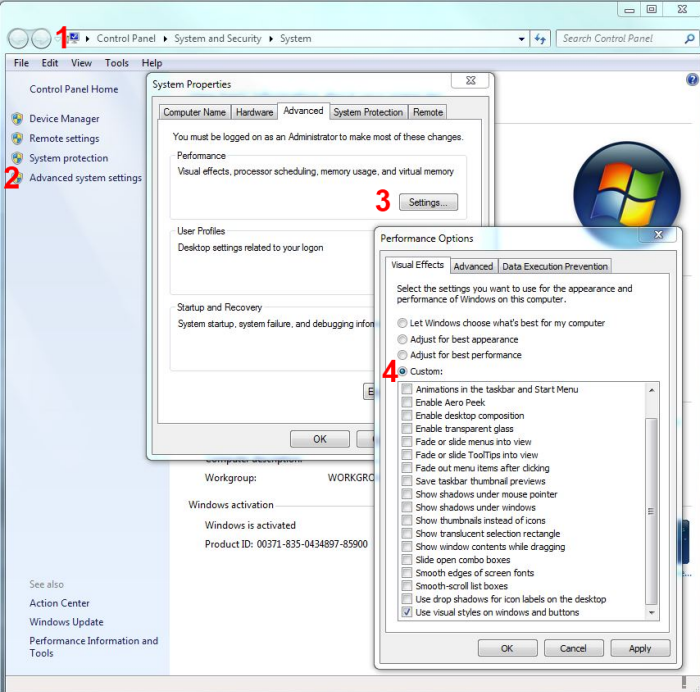
Task: Close the System Properties dialog
Action: click(x=471, y=80)
